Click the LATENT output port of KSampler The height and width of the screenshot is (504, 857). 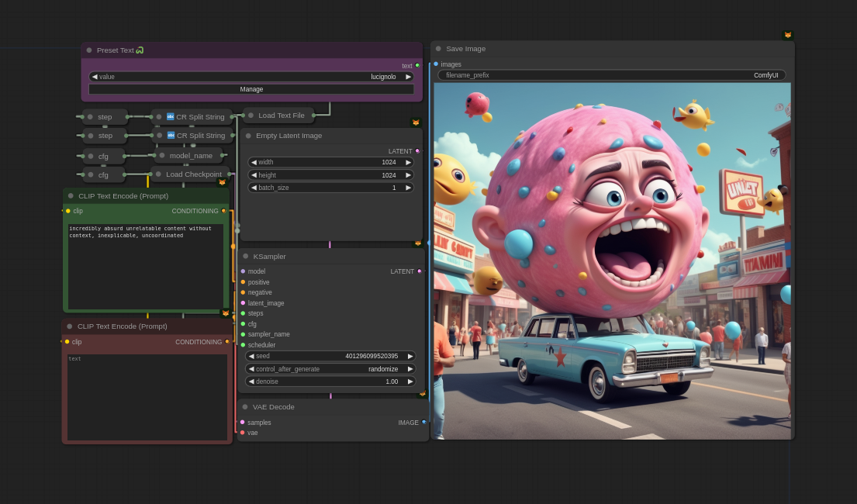click(420, 271)
